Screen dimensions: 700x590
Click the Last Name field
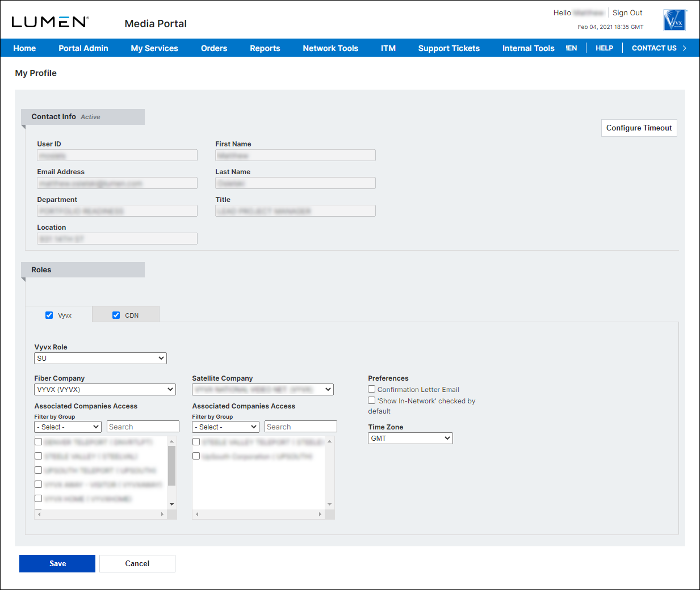tap(296, 183)
